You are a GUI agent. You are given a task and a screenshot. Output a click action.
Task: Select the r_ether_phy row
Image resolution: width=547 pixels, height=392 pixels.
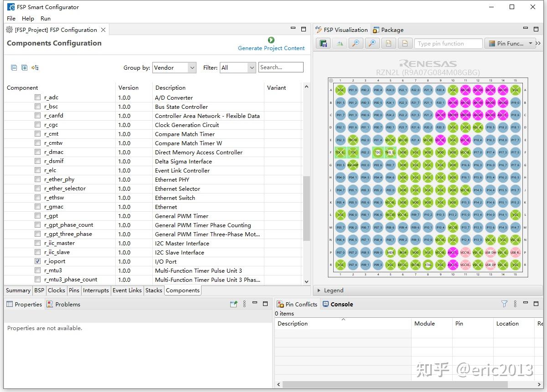[x=153, y=179]
